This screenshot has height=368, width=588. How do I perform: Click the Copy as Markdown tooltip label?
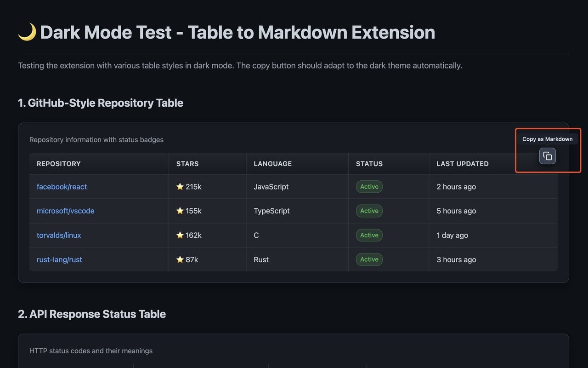[548, 139]
